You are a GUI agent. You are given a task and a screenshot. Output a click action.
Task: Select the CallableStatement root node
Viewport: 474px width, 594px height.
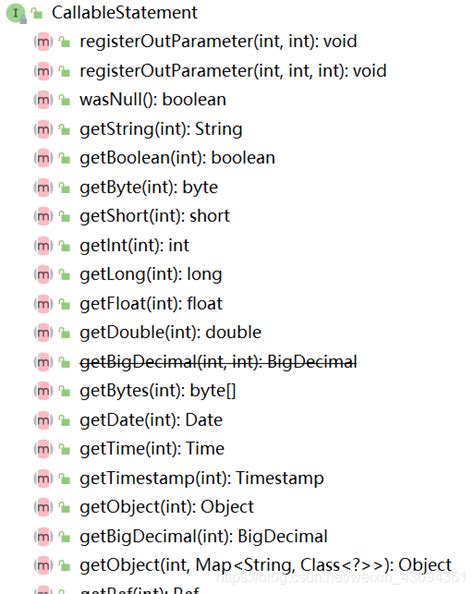125,13
